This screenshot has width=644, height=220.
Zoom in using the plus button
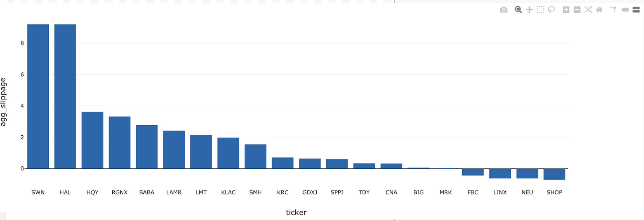566,10
